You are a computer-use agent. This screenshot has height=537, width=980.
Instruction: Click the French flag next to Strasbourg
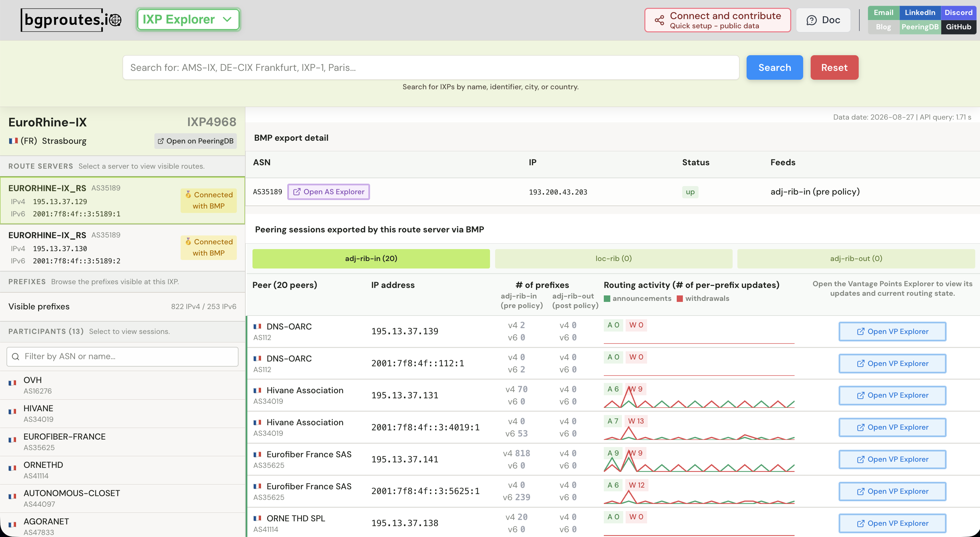coord(13,141)
